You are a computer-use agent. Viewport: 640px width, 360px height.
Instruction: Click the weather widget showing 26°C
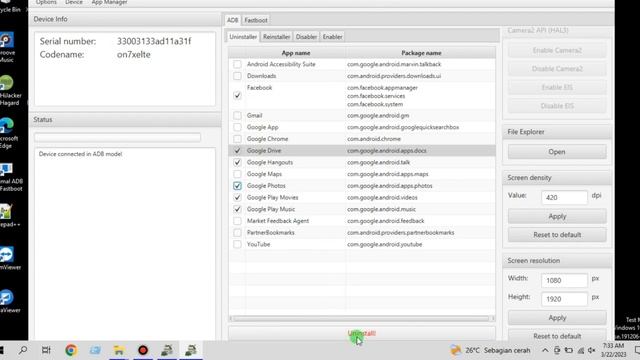(x=490, y=350)
